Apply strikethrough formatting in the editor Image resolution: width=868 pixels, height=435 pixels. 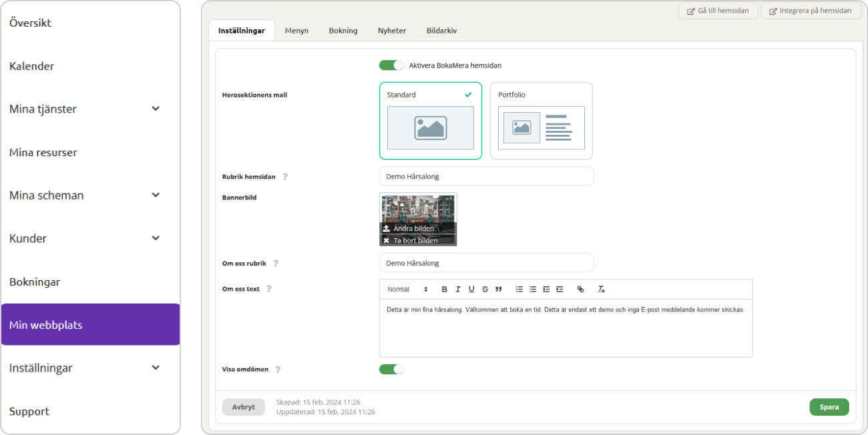[x=485, y=290]
